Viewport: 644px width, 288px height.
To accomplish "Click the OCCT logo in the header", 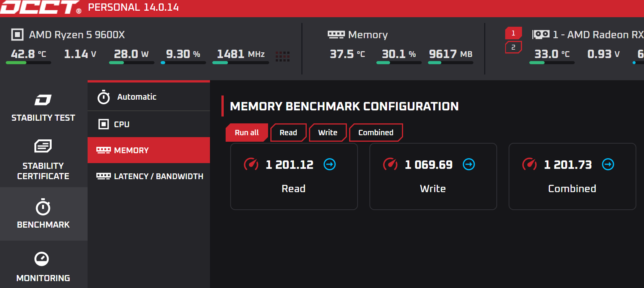I will pos(41,7).
